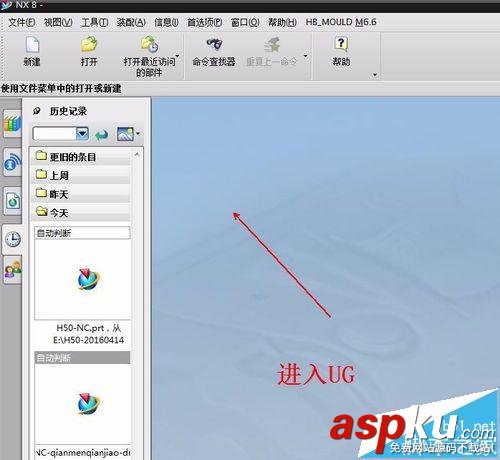This screenshot has width=500, height=460.
Task: Click the E:\H50-20160414 path text
Action: [88, 340]
